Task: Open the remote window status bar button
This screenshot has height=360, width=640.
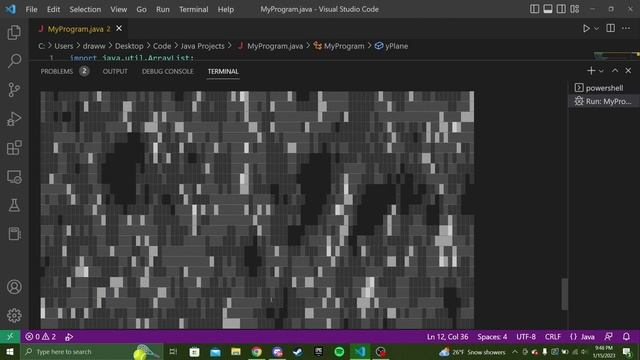Action: tap(10, 337)
